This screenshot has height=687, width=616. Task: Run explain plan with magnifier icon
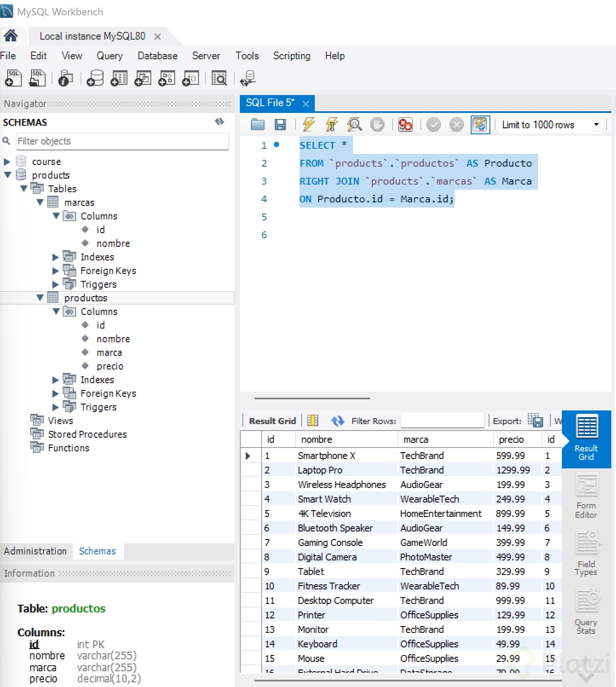[x=354, y=124]
